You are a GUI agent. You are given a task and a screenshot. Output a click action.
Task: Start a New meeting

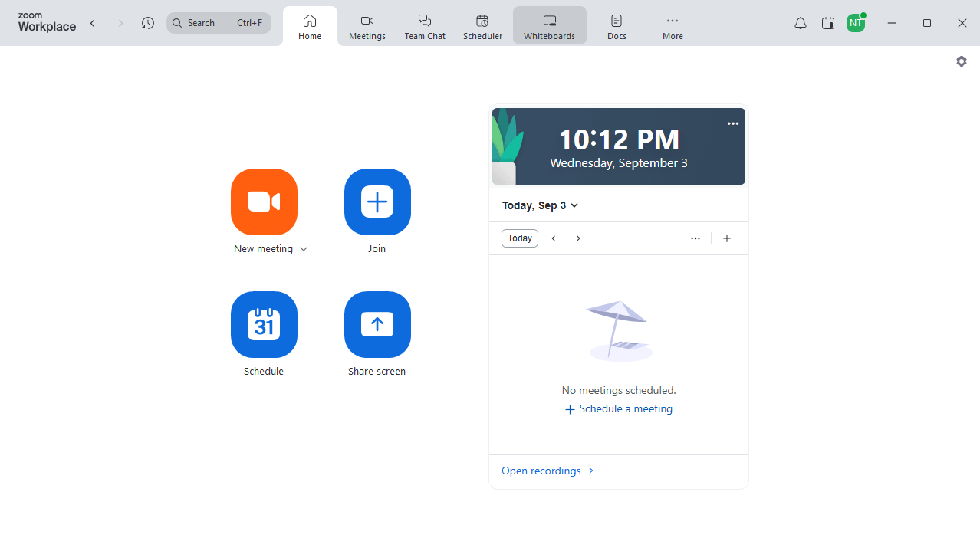tap(264, 202)
